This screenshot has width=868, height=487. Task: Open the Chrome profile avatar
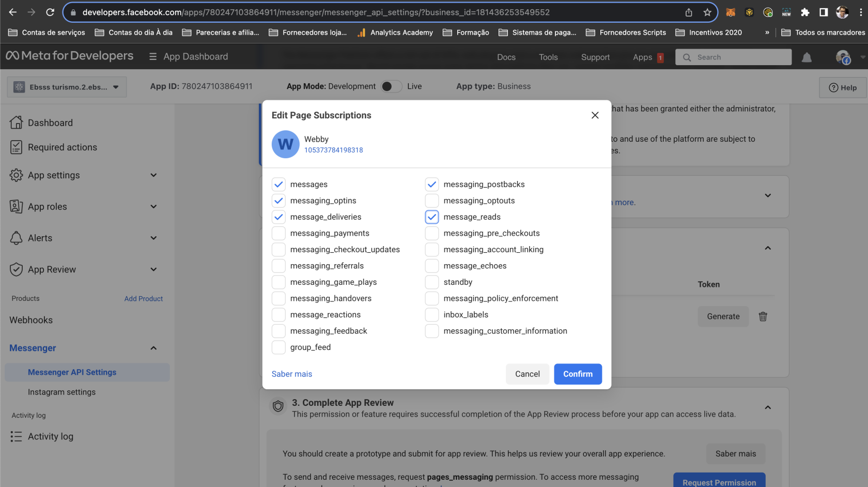(x=842, y=12)
